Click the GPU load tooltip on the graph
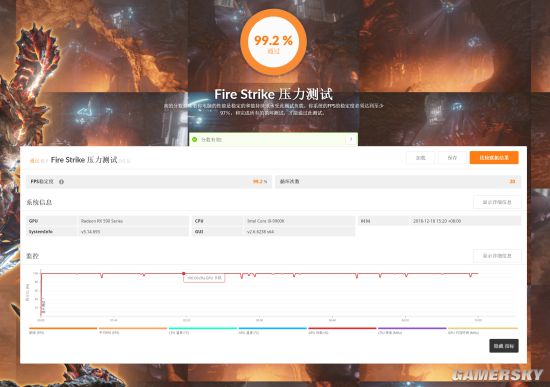Image resolution: width=550 pixels, height=387 pixels. coord(204,278)
